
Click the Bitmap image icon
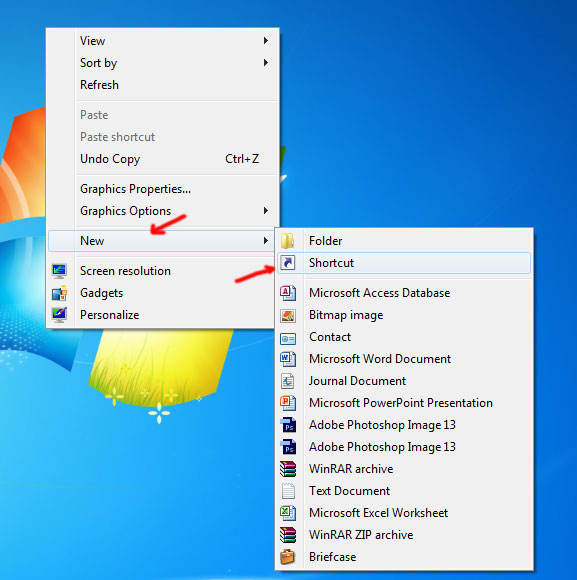tap(288, 316)
